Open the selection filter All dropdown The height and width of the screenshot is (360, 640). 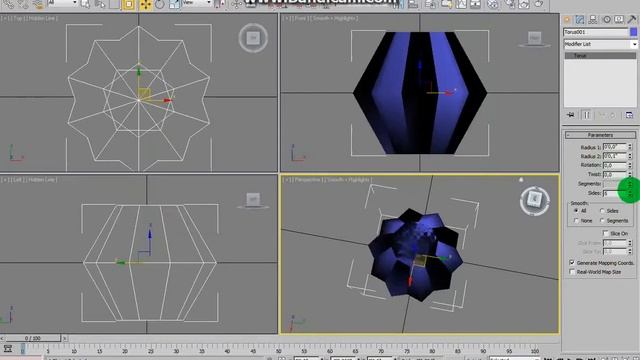tap(62, 3)
